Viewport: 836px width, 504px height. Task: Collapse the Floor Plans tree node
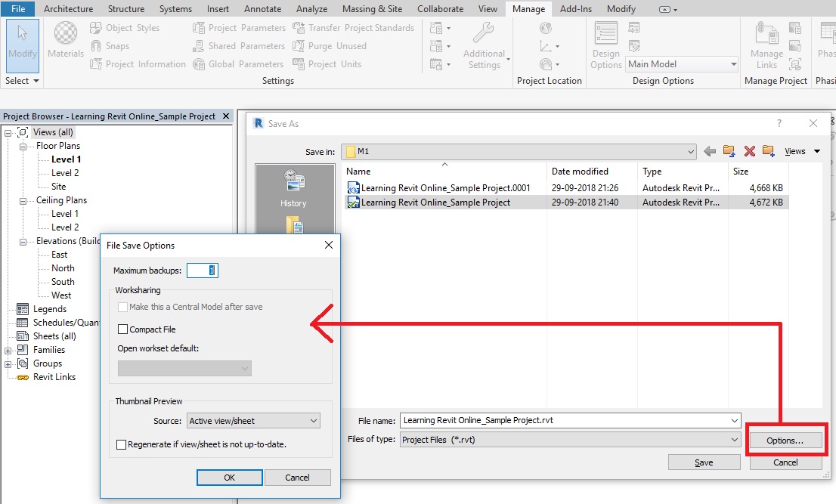23,147
